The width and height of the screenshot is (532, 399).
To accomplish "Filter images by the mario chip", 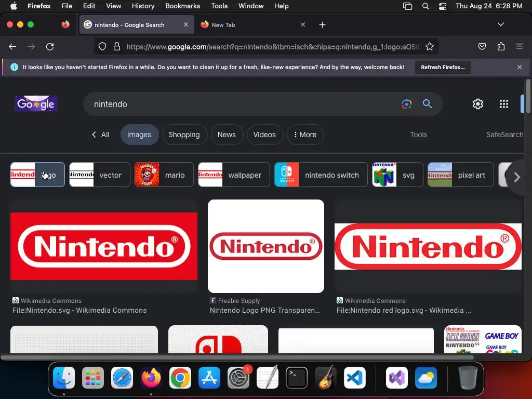I will [164, 175].
